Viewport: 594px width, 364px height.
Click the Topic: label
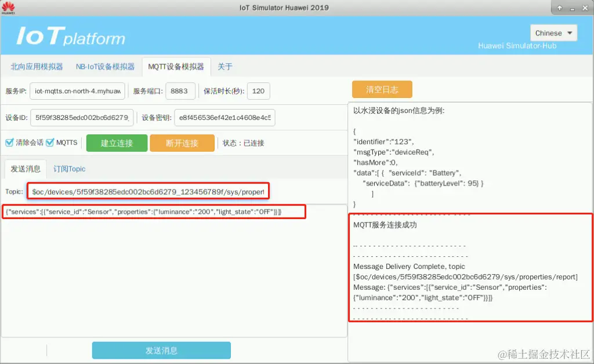(14, 191)
